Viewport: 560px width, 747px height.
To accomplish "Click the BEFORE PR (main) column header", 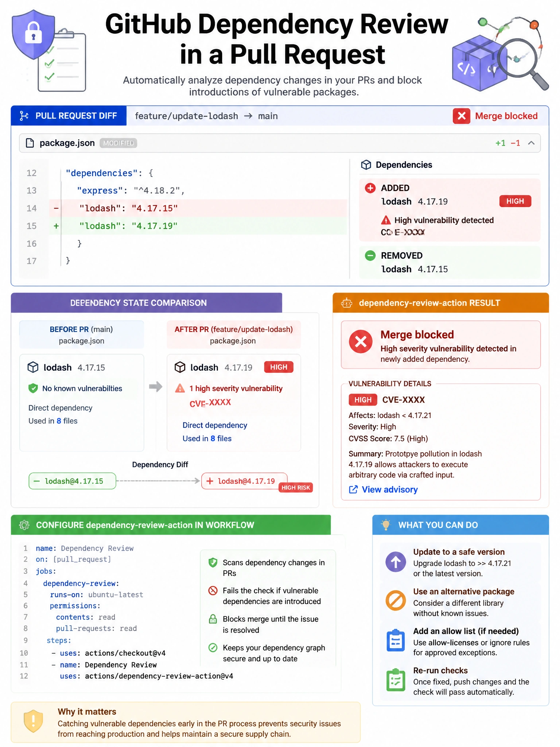I will [82, 334].
